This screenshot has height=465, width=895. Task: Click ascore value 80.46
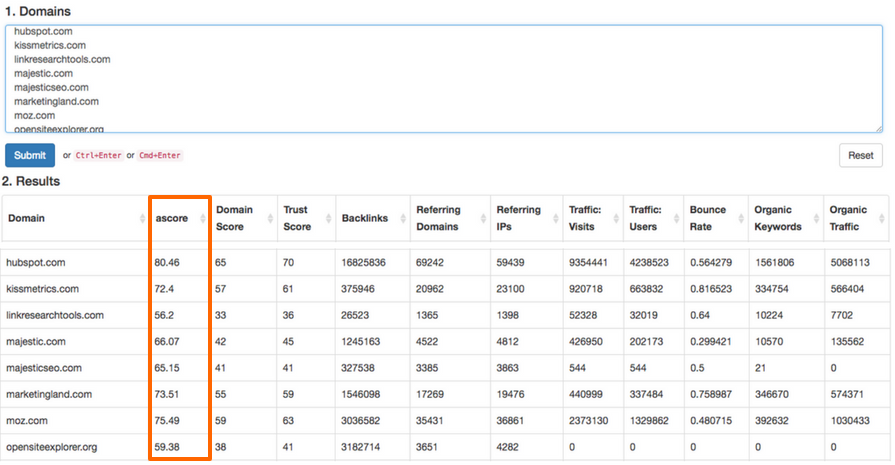(x=167, y=262)
